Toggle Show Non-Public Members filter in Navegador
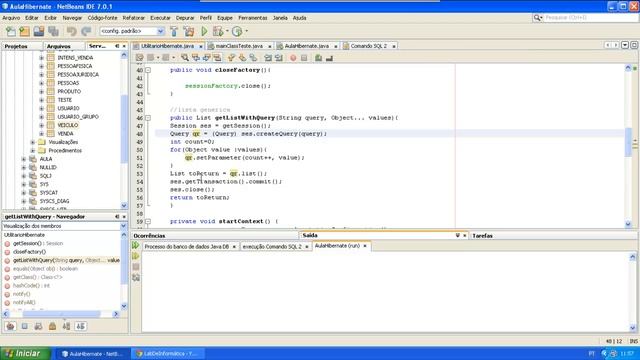The width and height of the screenshot is (640, 360). point(52,326)
